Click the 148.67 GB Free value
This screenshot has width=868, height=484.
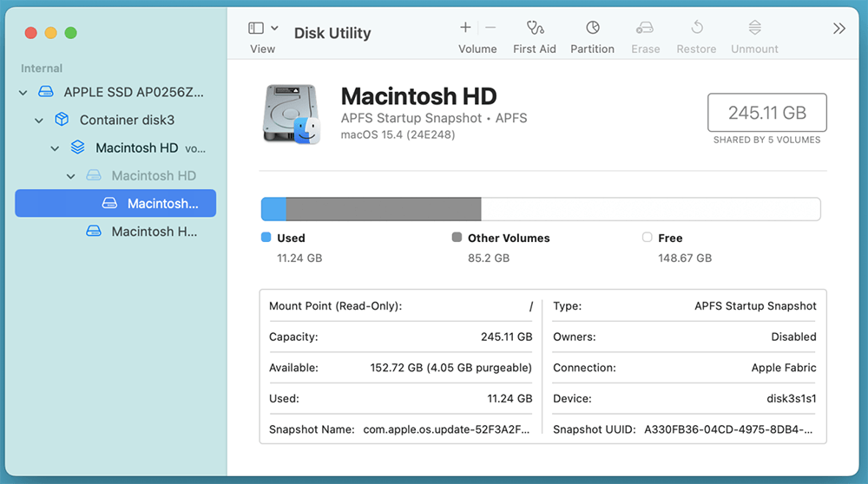[685, 258]
